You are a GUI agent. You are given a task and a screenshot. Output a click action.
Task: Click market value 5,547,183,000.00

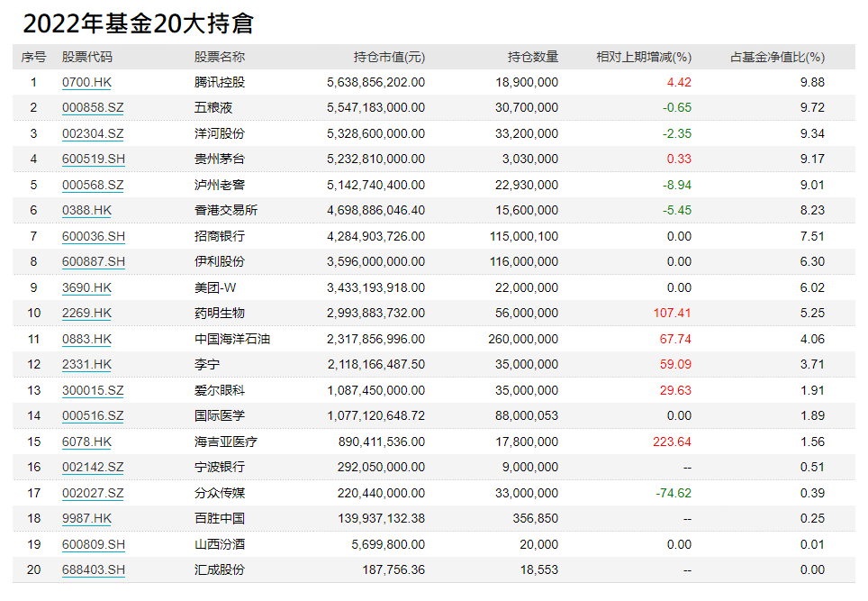click(x=375, y=108)
